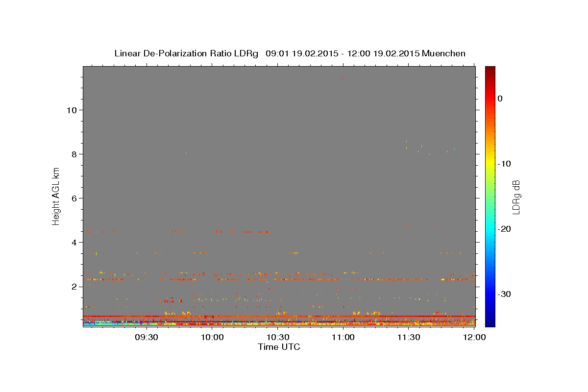Click the 12:00 time tick label
588x392 pixels.
[x=474, y=338]
